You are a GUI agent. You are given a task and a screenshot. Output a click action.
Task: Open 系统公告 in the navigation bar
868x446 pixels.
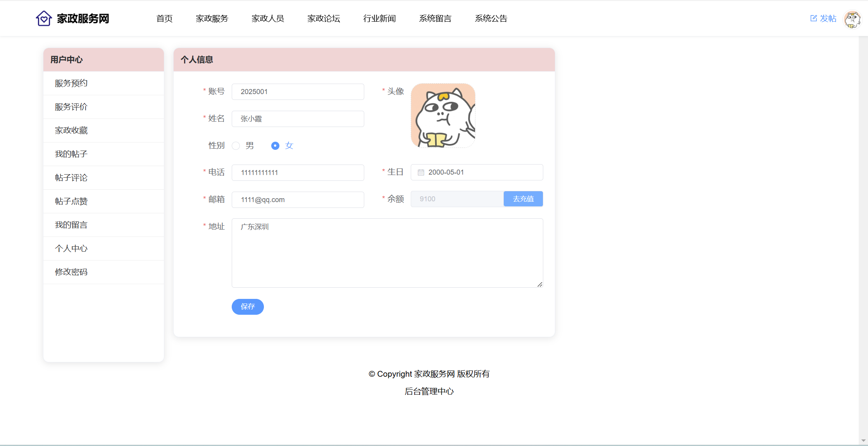(x=491, y=19)
